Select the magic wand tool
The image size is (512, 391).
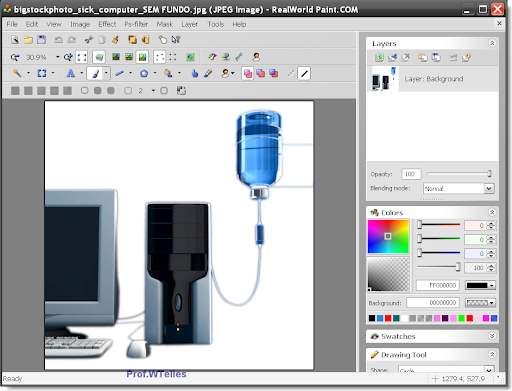17,73
